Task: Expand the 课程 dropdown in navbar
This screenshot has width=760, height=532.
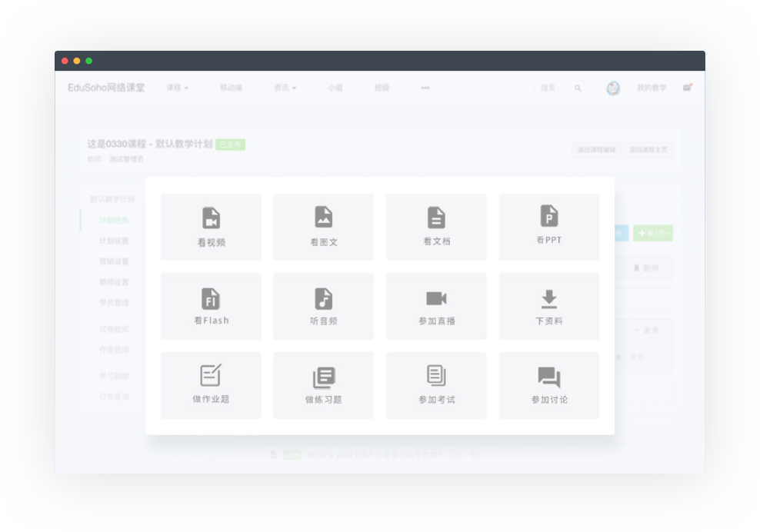Action: coord(177,88)
